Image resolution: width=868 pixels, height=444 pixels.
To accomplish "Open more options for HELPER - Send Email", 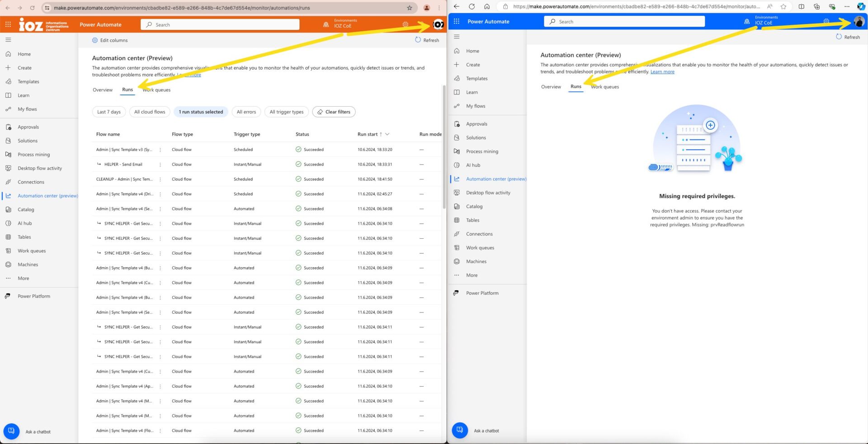I will [x=160, y=165].
